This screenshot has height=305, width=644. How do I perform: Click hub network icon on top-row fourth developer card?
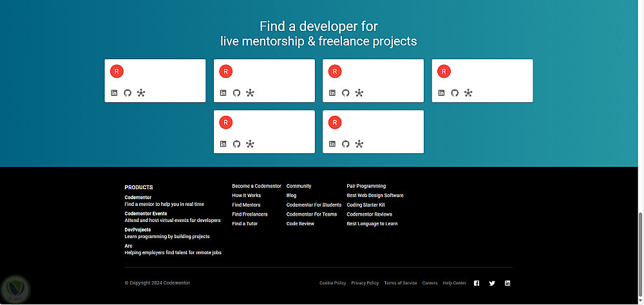(x=468, y=93)
